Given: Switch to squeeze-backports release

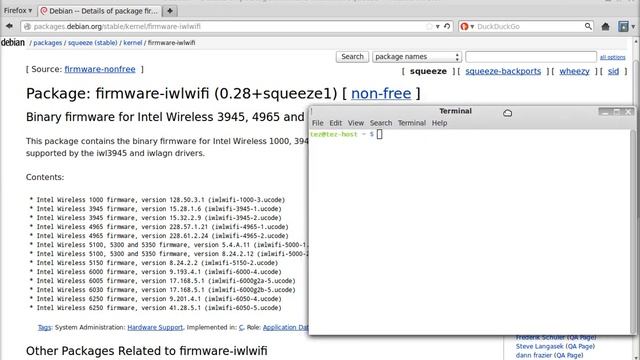Looking at the screenshot, I should click(503, 71).
